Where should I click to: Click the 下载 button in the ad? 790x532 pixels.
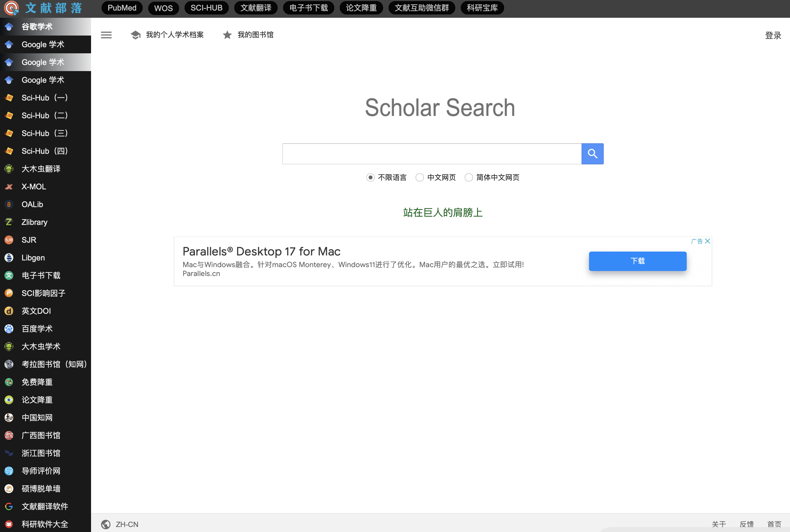coord(638,261)
